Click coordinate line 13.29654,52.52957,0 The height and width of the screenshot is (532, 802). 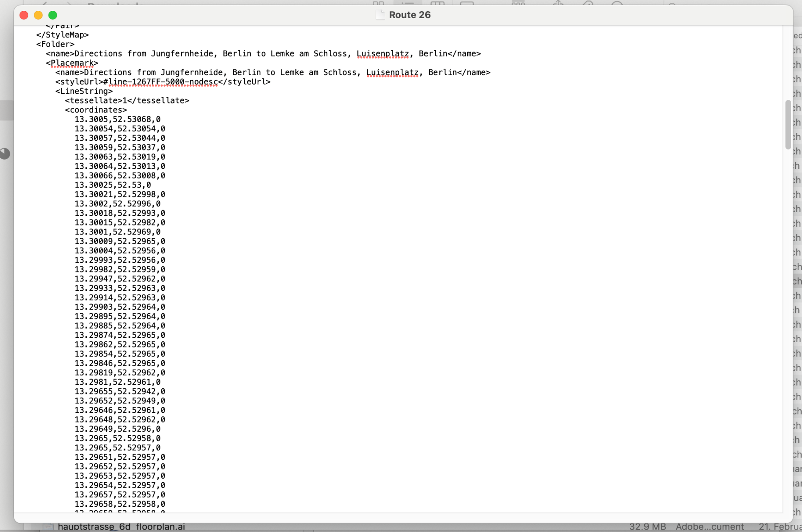pyautogui.click(x=120, y=485)
